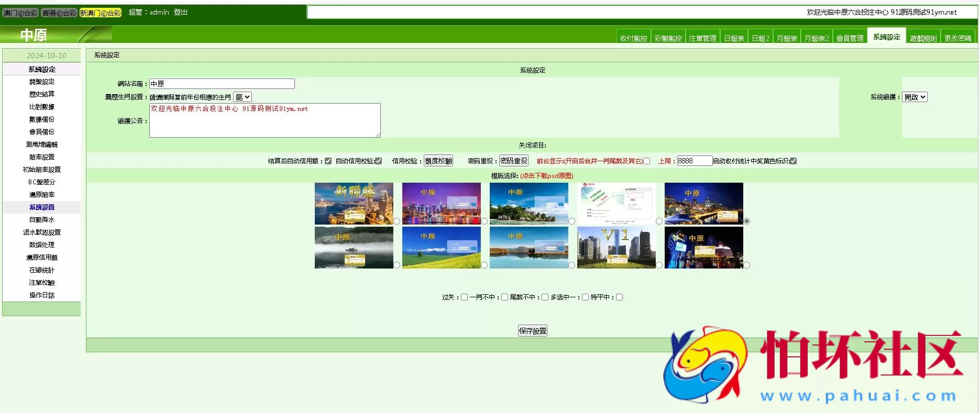Open 数据处理 in the sidebar
The width and height of the screenshot is (980, 413).
pyautogui.click(x=42, y=245)
